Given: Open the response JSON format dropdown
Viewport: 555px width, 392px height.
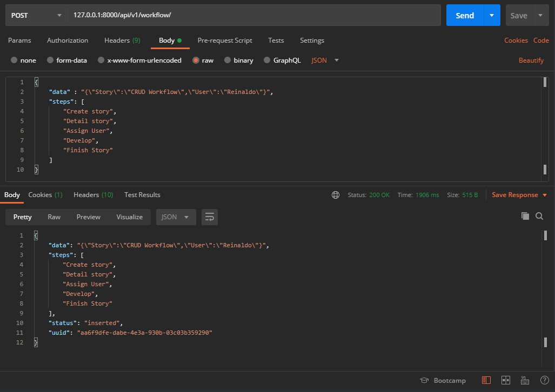Looking at the screenshot, I should (176, 217).
